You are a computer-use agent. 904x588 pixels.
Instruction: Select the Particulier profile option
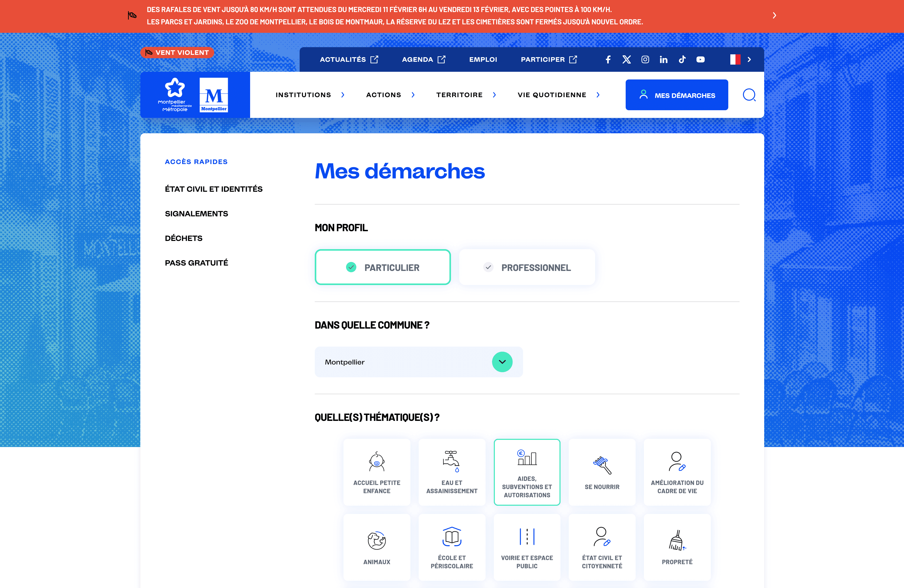[382, 267]
